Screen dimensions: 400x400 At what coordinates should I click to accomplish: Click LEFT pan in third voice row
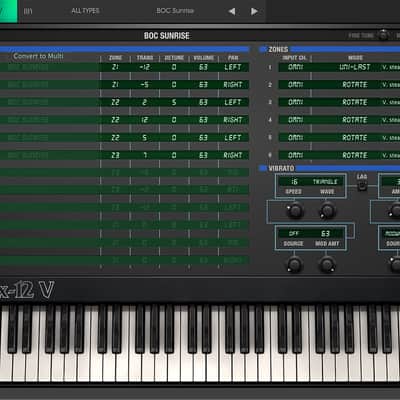click(x=233, y=102)
